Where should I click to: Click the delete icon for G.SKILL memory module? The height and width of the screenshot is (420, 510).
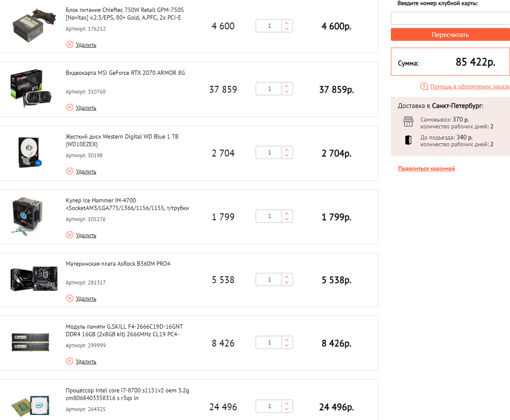pos(70,361)
